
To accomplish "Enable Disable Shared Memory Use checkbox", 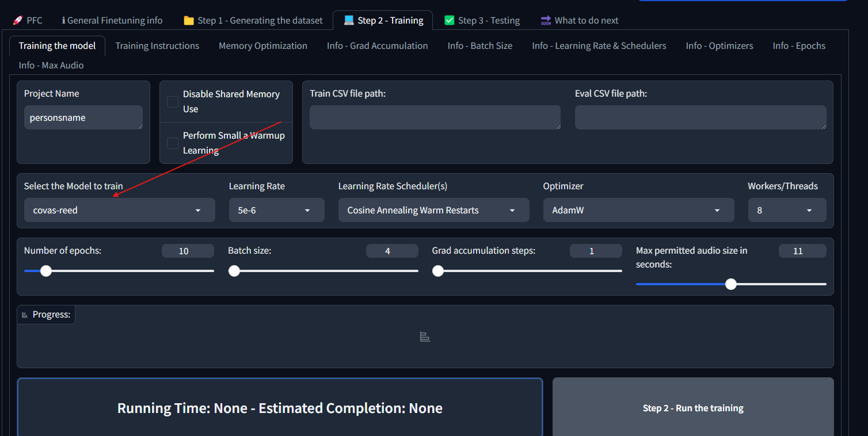I will [x=173, y=102].
